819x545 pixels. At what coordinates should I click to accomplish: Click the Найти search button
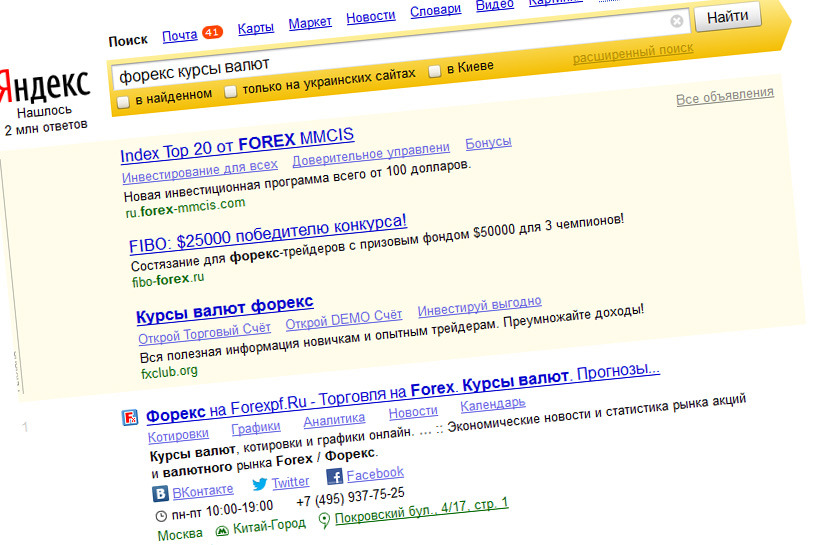[728, 17]
